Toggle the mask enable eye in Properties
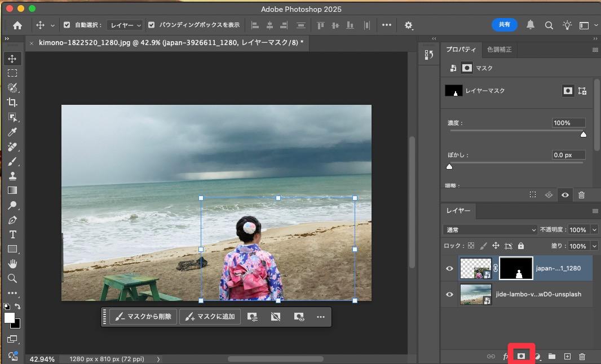This screenshot has width=601, height=364. point(565,195)
